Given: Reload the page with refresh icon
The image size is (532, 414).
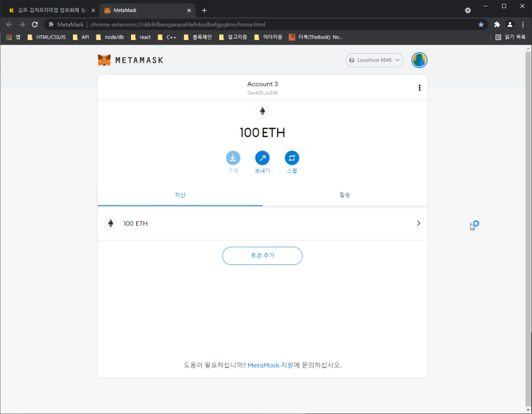Looking at the screenshot, I should (34, 24).
